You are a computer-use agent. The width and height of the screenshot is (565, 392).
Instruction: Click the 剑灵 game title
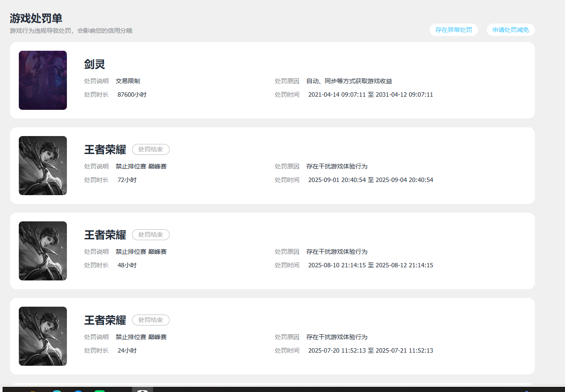[94, 64]
